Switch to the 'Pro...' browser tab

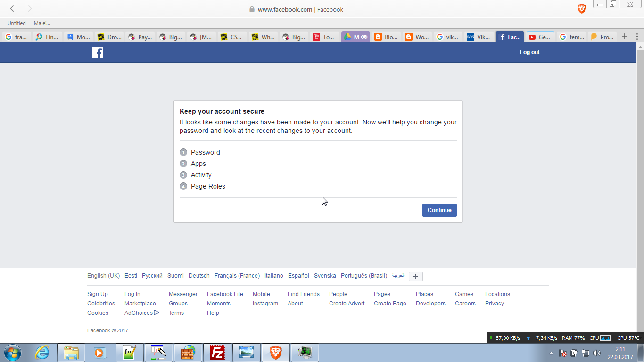[602, 37]
